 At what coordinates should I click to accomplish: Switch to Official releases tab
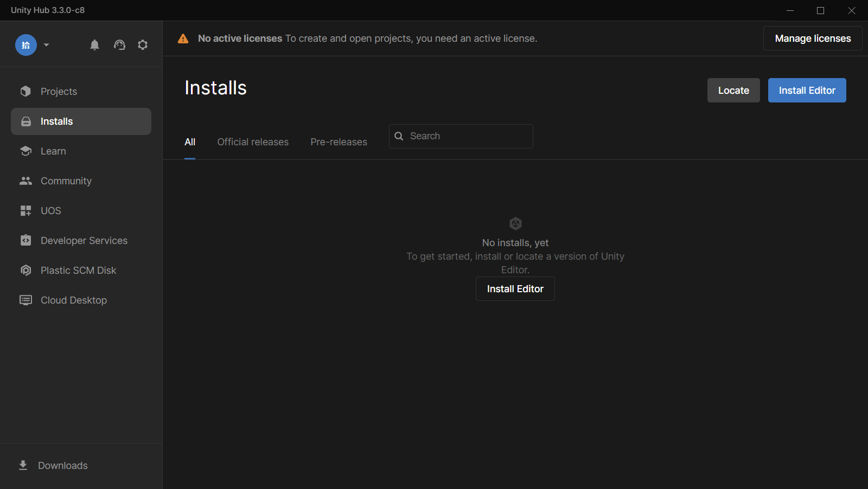pyautogui.click(x=253, y=142)
